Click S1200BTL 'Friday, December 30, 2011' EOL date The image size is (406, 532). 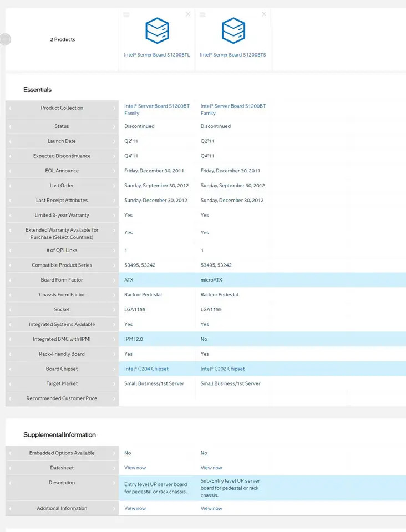154,171
